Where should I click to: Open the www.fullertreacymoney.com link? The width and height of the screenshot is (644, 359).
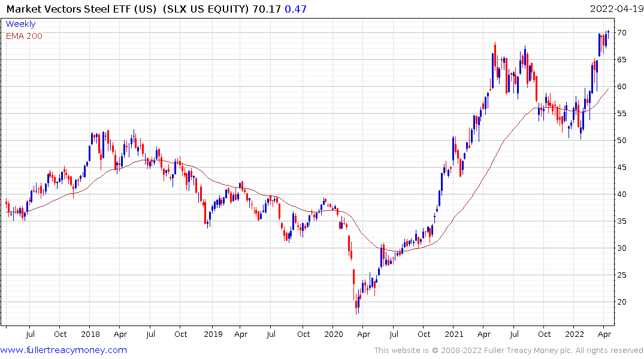coord(64,350)
